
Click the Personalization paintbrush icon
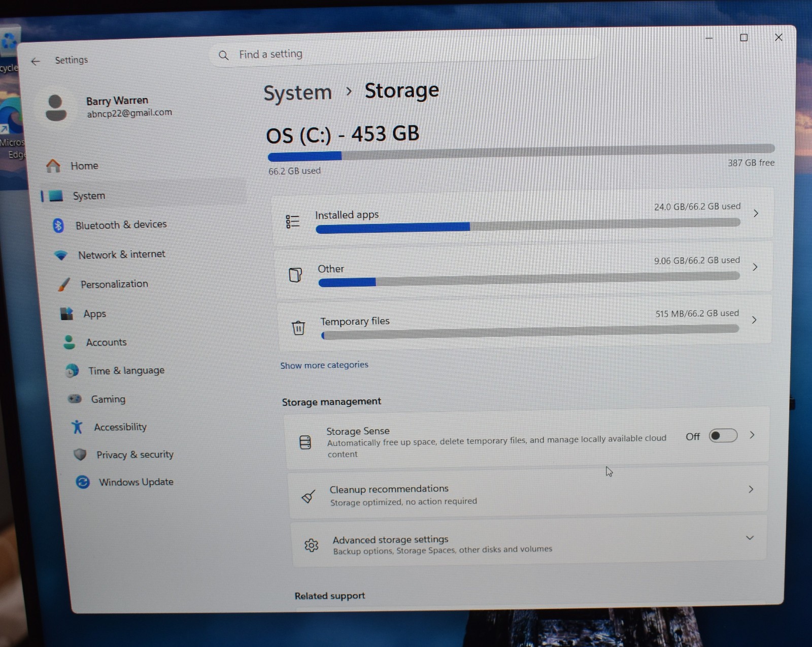tap(63, 285)
